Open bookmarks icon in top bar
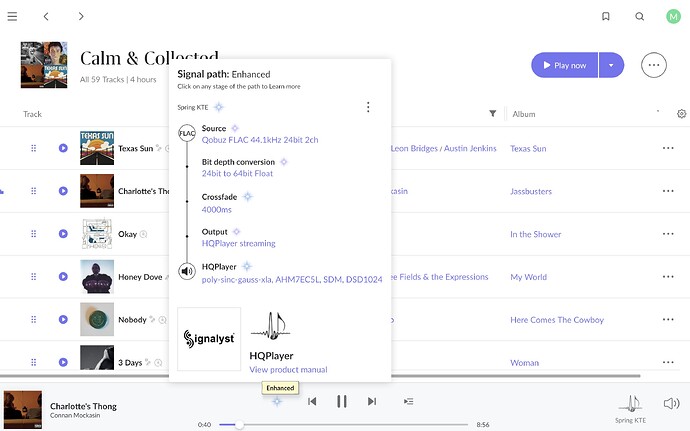The width and height of the screenshot is (690, 431). pyautogui.click(x=606, y=16)
